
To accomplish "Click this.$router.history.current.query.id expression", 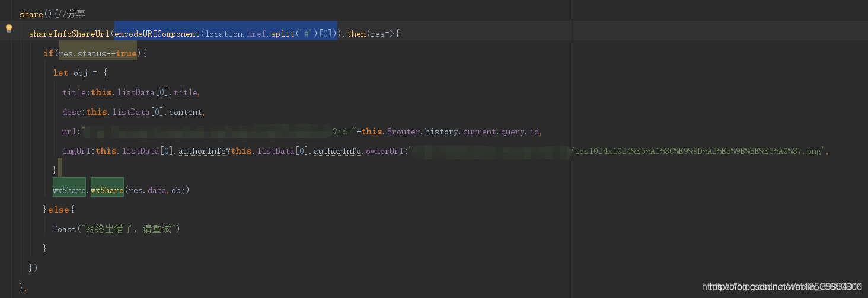I will (x=451, y=132).
